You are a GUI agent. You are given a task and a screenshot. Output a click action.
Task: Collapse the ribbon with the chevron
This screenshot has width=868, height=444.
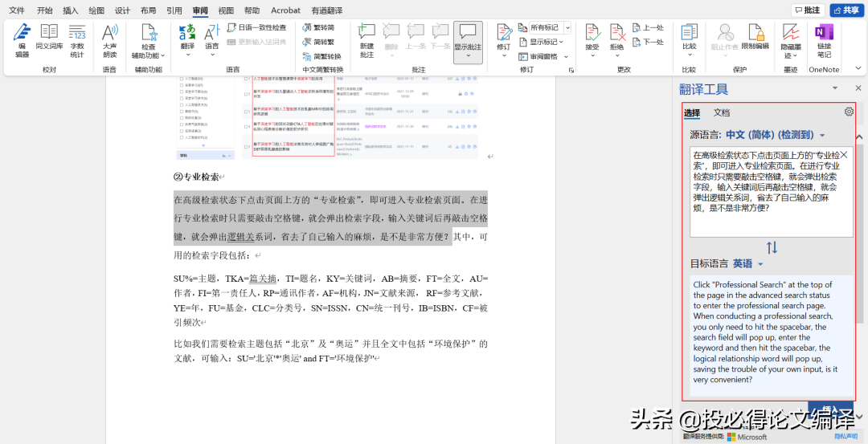858,68
